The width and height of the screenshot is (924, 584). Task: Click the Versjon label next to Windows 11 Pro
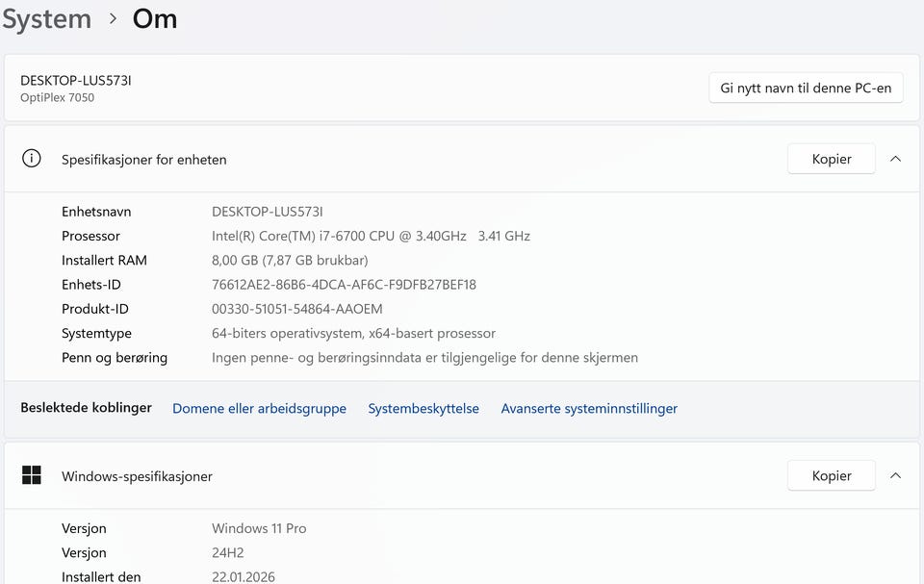[84, 528]
